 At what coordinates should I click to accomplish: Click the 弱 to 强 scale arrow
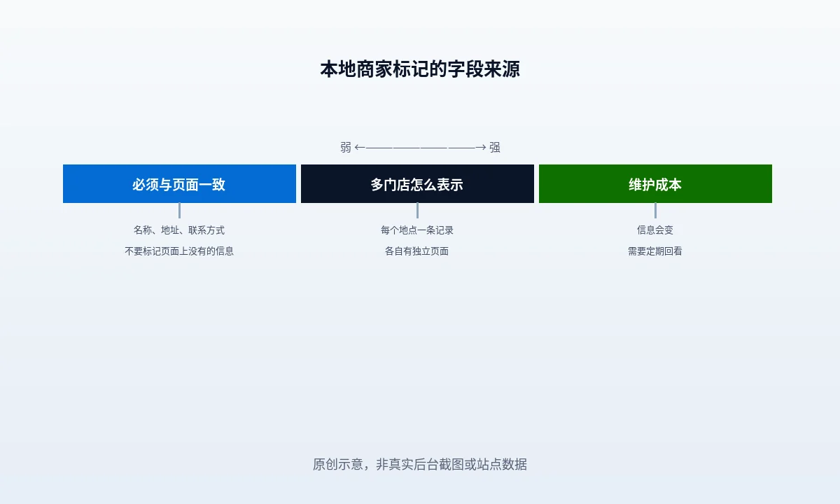pos(420,147)
